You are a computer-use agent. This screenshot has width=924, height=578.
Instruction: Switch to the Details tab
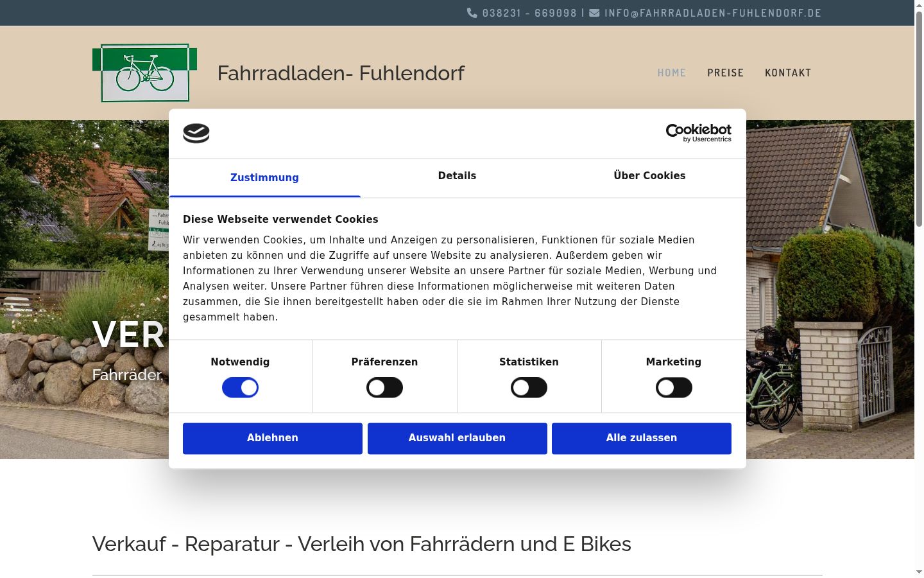[x=457, y=176]
